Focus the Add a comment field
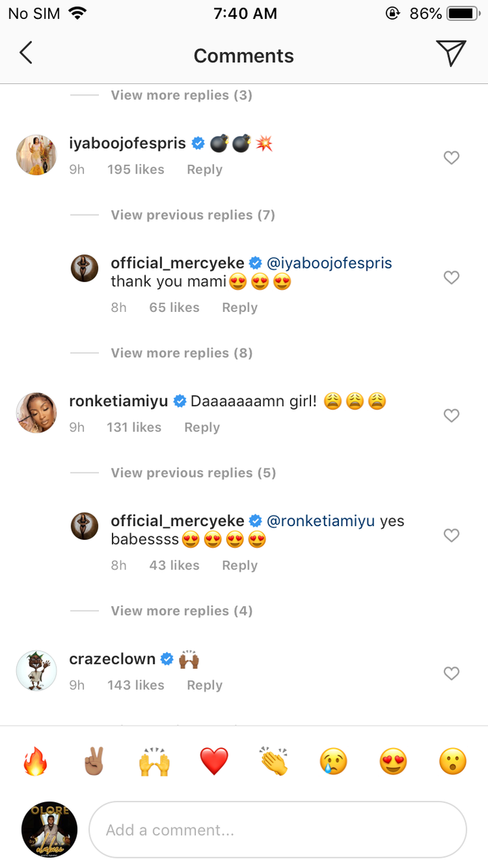The width and height of the screenshot is (488, 868). point(278,830)
